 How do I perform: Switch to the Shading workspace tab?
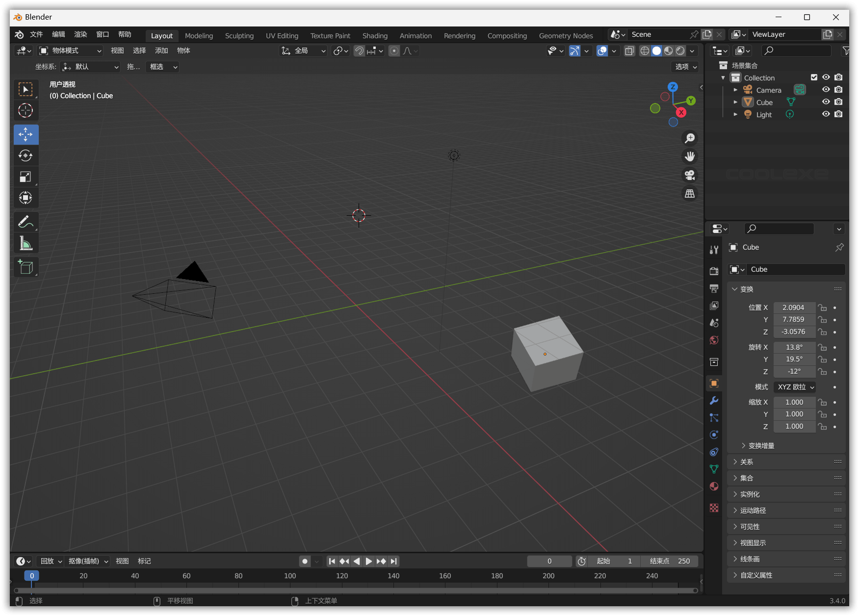pyautogui.click(x=375, y=35)
